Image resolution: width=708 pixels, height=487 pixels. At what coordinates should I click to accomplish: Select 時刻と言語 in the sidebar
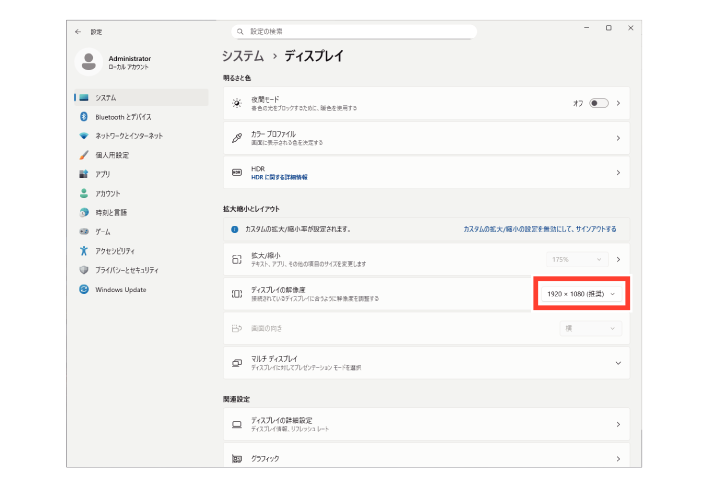[x=110, y=213]
